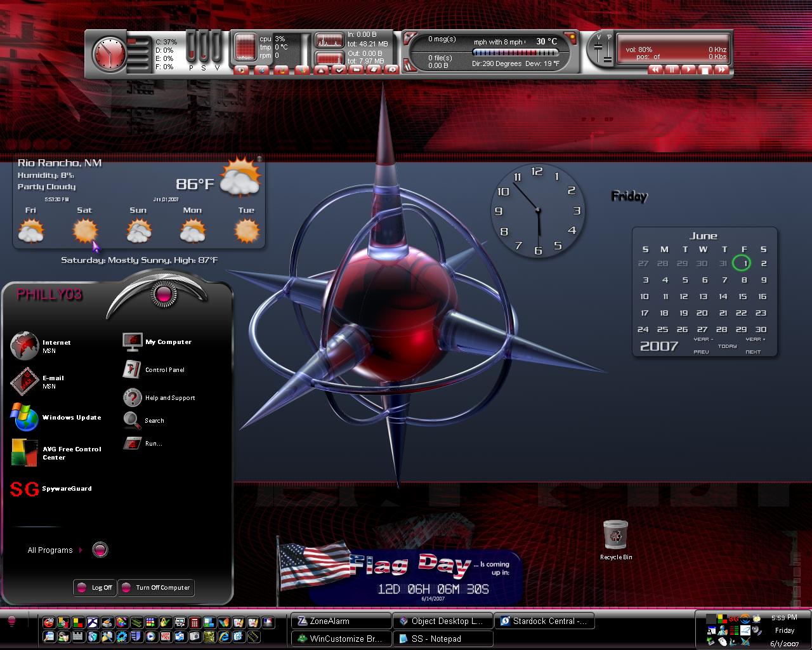
Task: Click the Log Off button
Action: pos(95,587)
